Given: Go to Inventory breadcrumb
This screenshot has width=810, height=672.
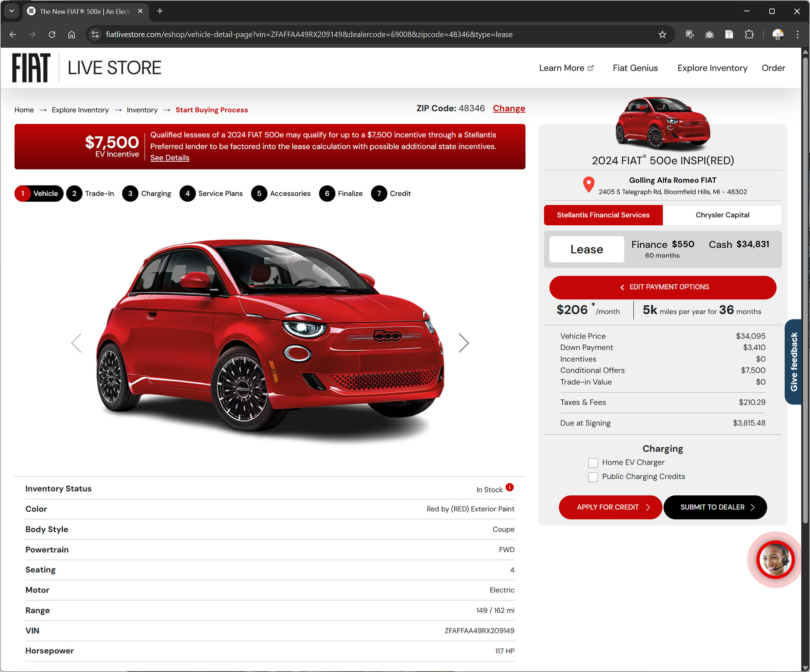Looking at the screenshot, I should (142, 110).
